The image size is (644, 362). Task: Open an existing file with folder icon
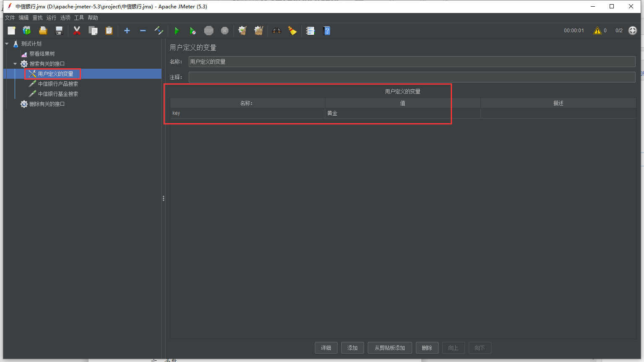click(43, 31)
